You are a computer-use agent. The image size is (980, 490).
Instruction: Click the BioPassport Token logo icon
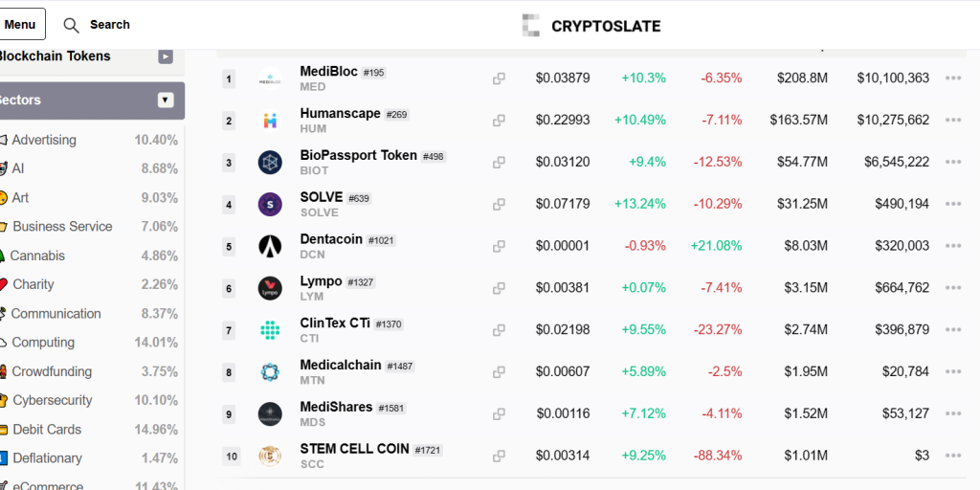(270, 163)
